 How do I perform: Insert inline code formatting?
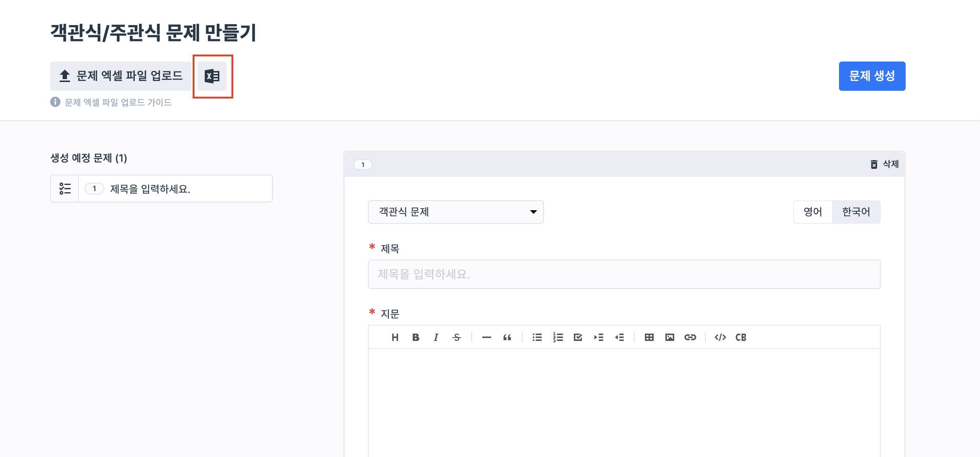[720, 337]
